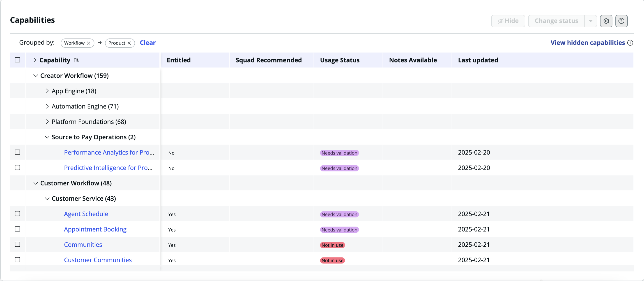Click Needs validation badge for Performance Analytics
Viewport: 644px width, 281px height.
click(x=339, y=153)
